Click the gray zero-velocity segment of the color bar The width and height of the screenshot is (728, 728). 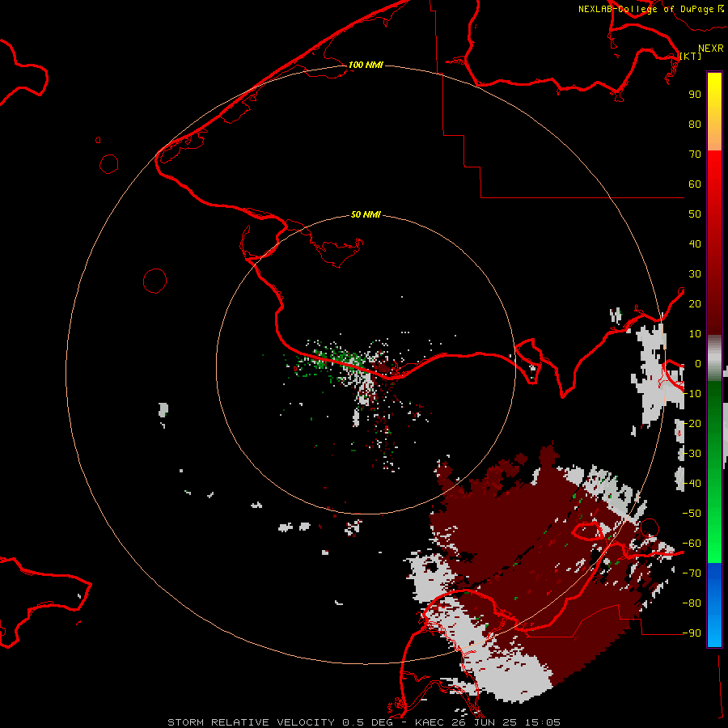tap(714, 358)
